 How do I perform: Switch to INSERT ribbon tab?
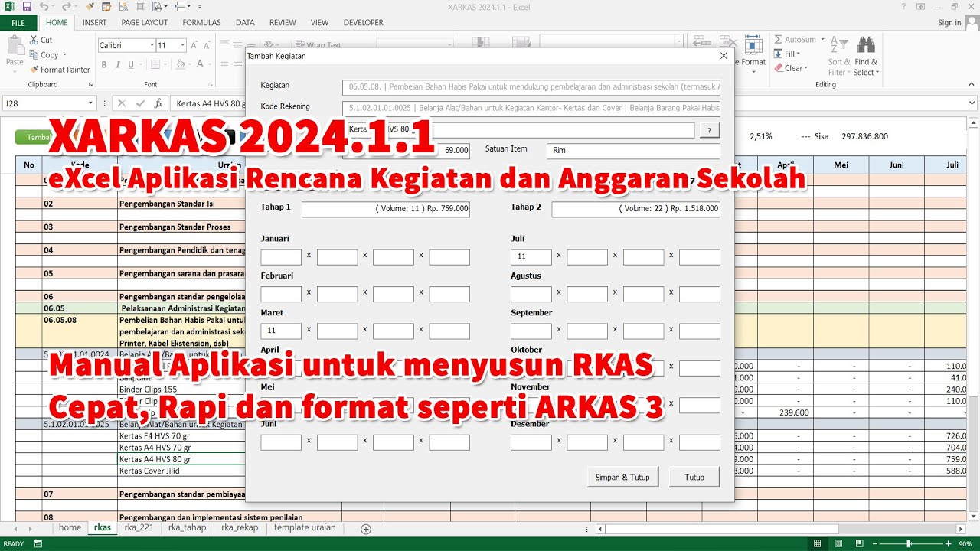(x=95, y=23)
